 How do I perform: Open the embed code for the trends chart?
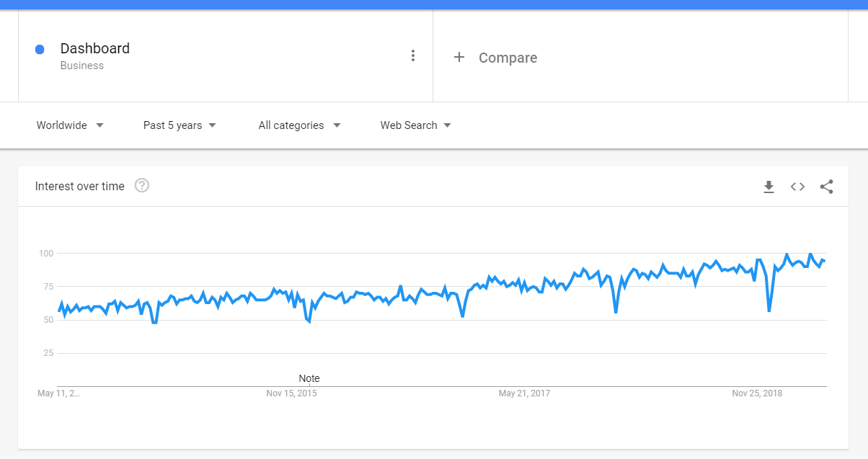(x=797, y=187)
